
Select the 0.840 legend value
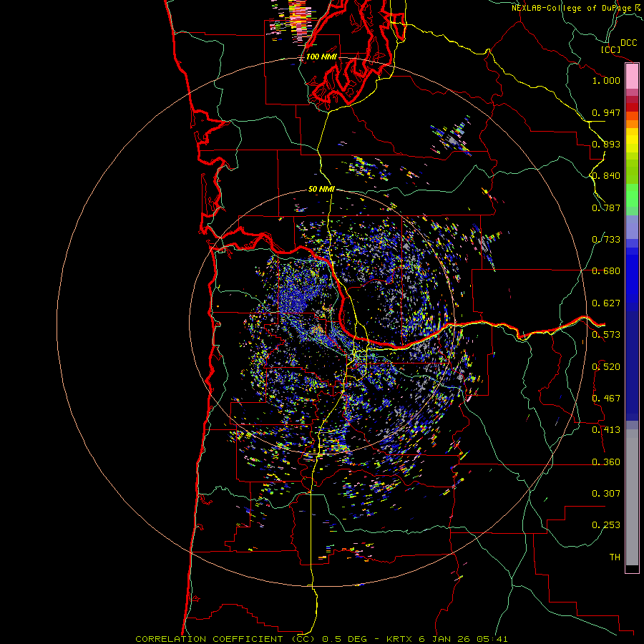pyautogui.click(x=606, y=176)
